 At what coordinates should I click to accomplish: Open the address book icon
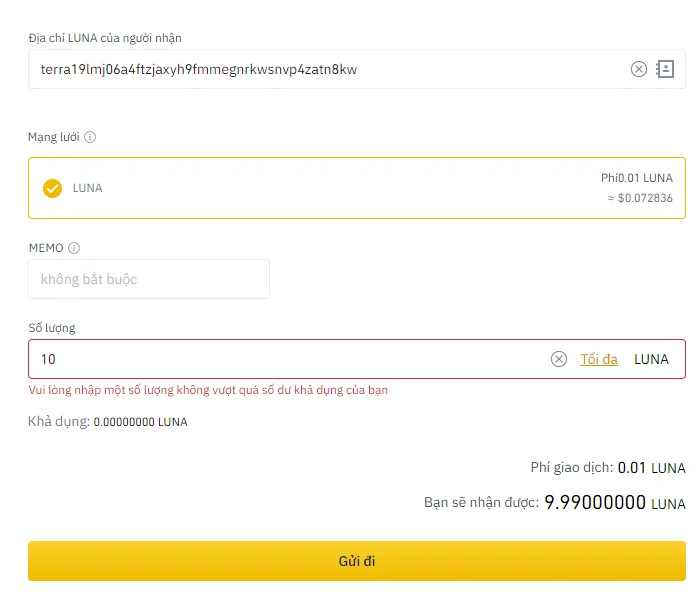pyautogui.click(x=665, y=69)
